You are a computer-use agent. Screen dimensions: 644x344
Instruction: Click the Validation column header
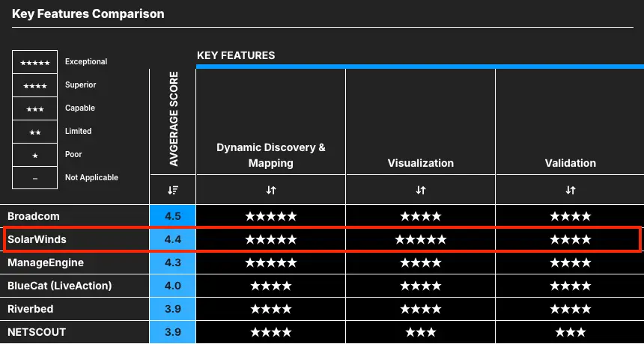[571, 163]
